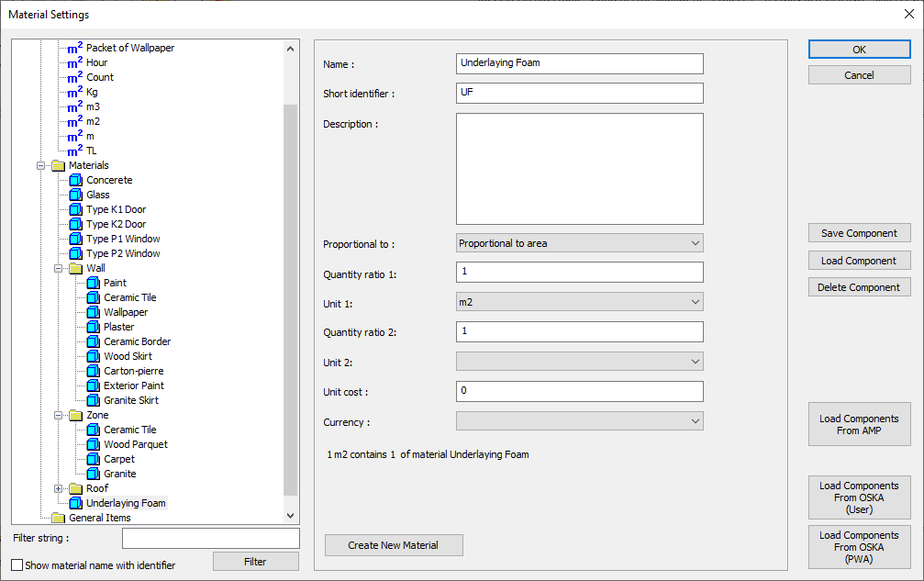Click the cube icon for Type K1 Door
Viewport: 924px width, 581px height.
[x=75, y=209]
